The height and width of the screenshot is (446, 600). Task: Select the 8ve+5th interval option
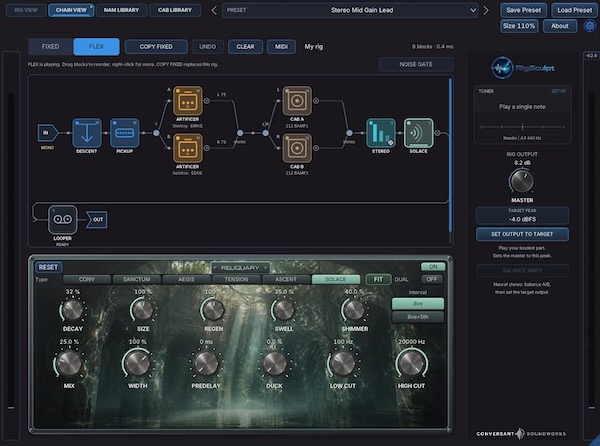(418, 317)
